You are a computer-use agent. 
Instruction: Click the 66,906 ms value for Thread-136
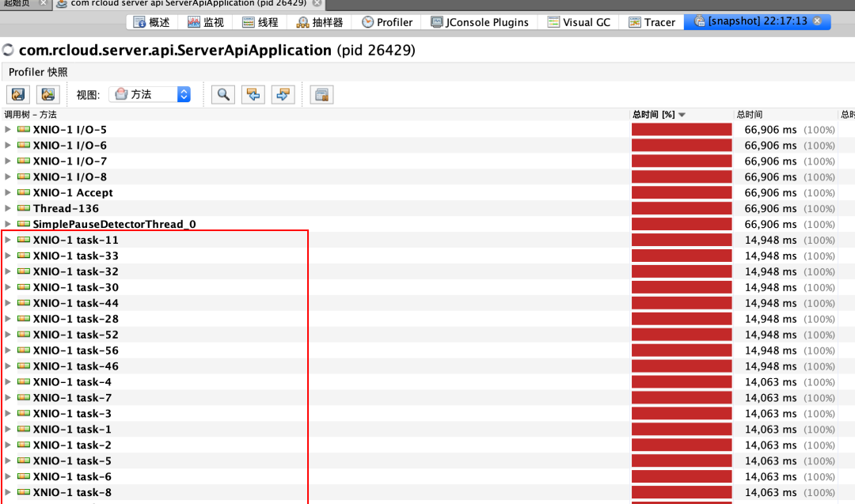click(770, 209)
